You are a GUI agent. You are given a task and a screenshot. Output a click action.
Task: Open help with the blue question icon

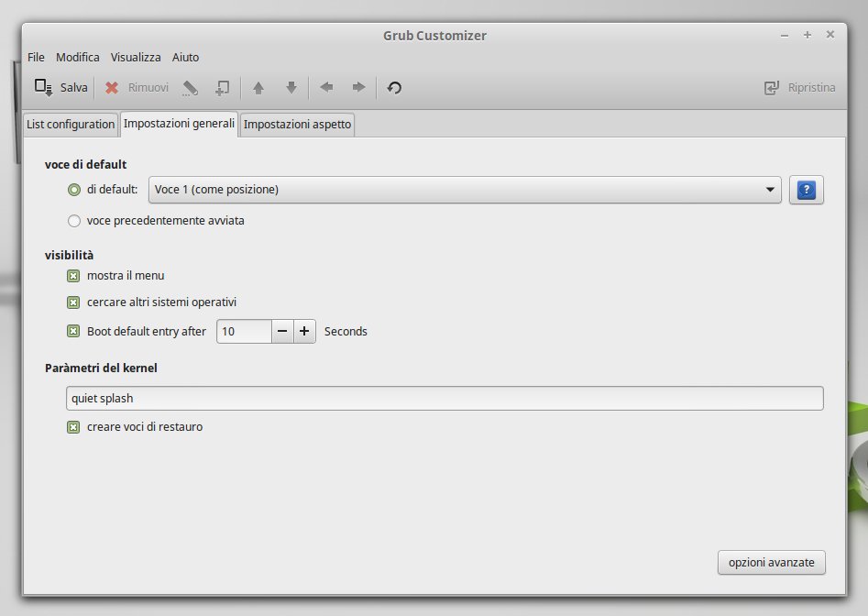tap(806, 190)
